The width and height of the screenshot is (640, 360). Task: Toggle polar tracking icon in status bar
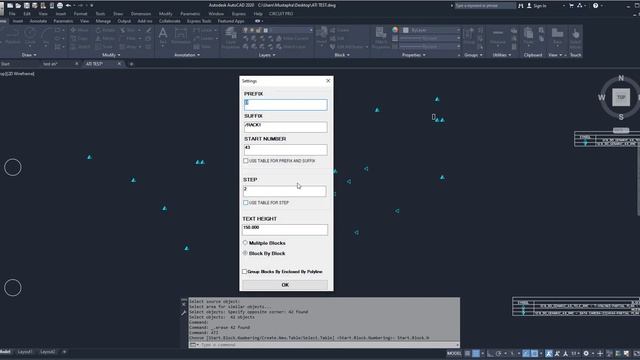pos(498,353)
